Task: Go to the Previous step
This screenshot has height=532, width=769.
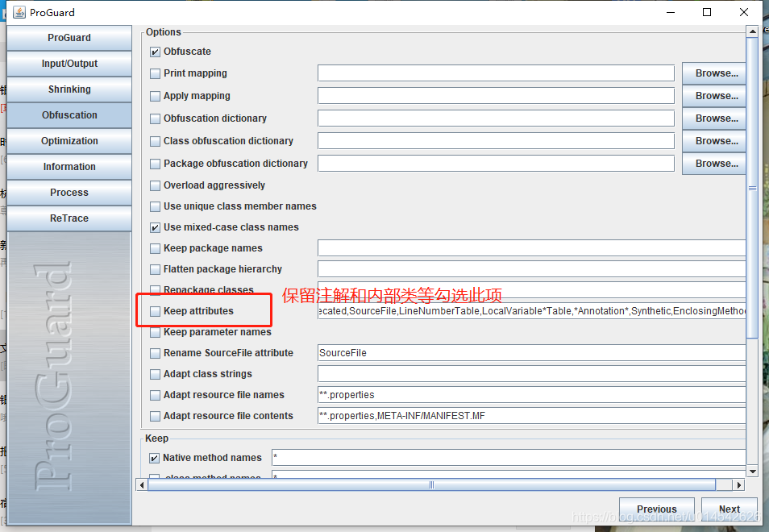Action: point(657,509)
